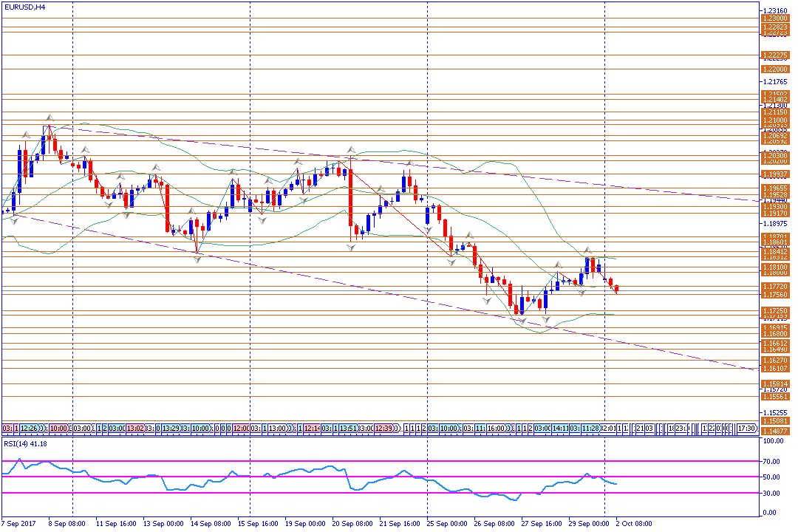Click the 14 Sep 08:00 date label
This screenshot has height=532, width=798.
(x=211, y=523)
